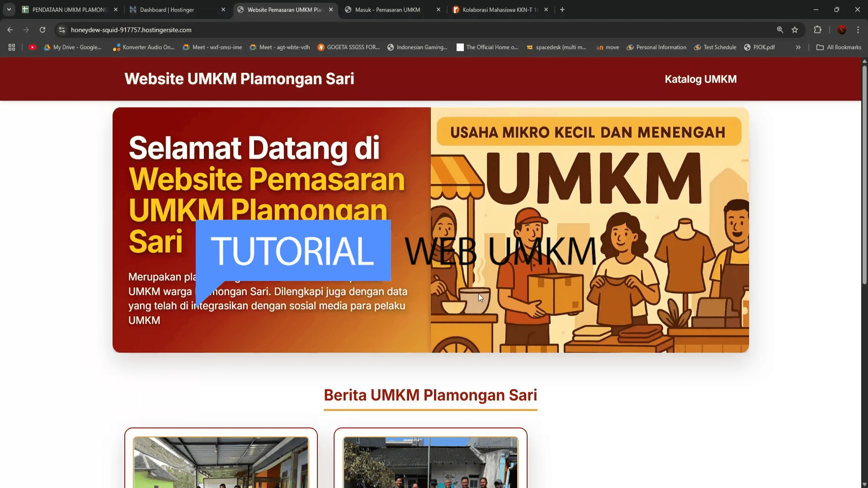Open the YouTube bookmark icon
This screenshot has width=868, height=488.
pyautogui.click(x=33, y=47)
